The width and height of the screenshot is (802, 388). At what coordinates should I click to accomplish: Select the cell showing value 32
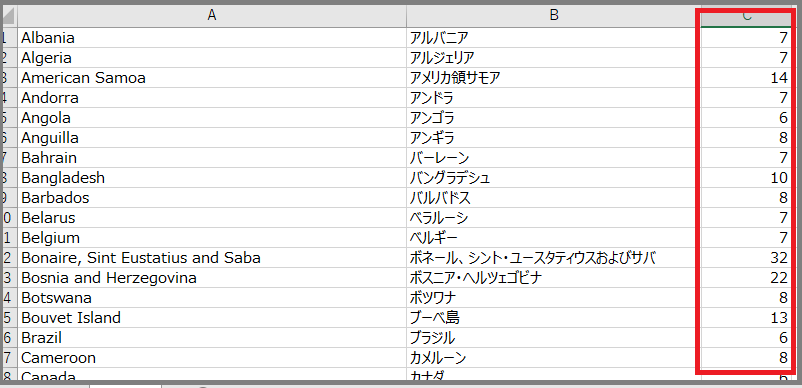pos(747,258)
